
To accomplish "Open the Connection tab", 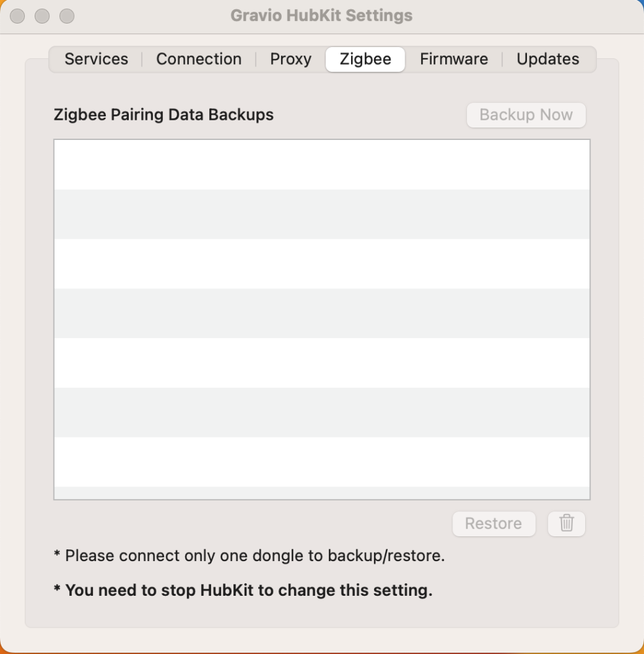I will [x=199, y=59].
